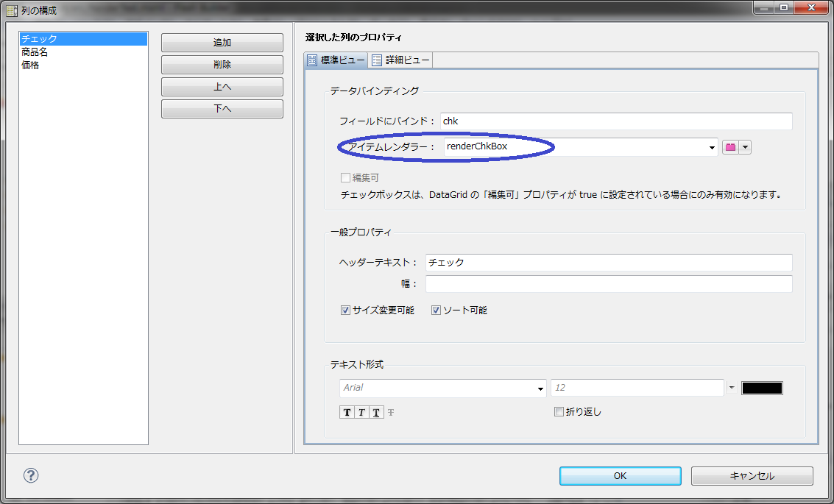Viewport: 834px width, 504px height.
Task: Click the strikethrough text icon
Action: click(x=391, y=413)
